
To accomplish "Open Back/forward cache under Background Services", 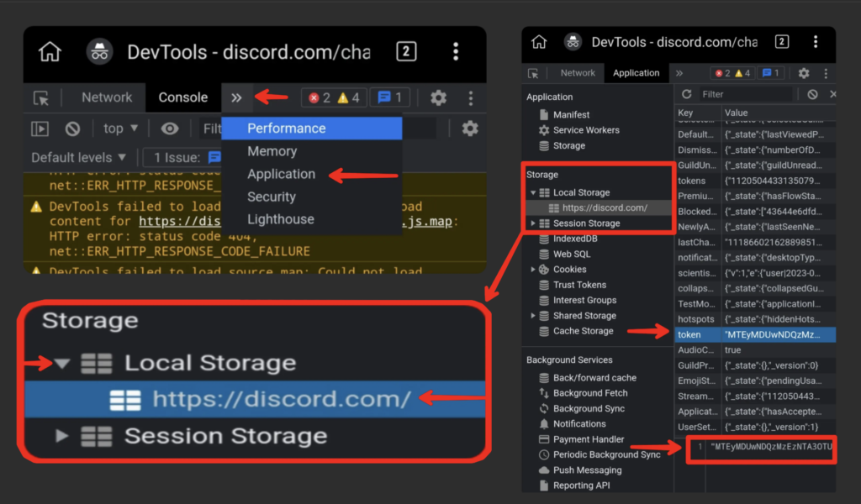I will click(594, 378).
